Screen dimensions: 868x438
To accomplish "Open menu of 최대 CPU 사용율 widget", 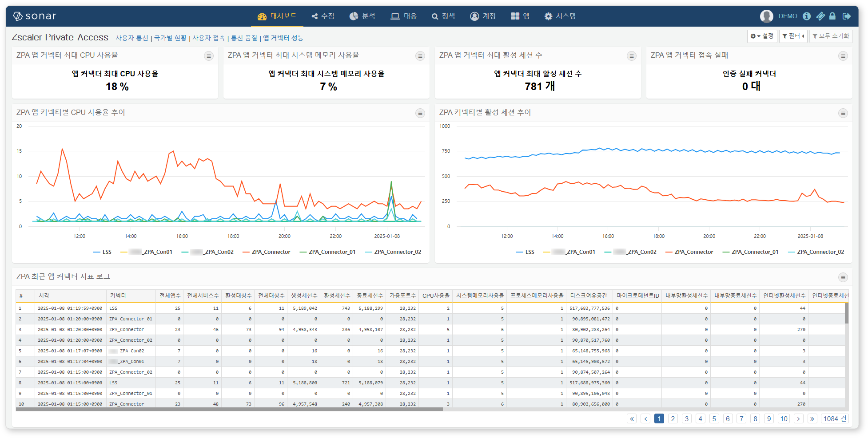I will pos(208,56).
